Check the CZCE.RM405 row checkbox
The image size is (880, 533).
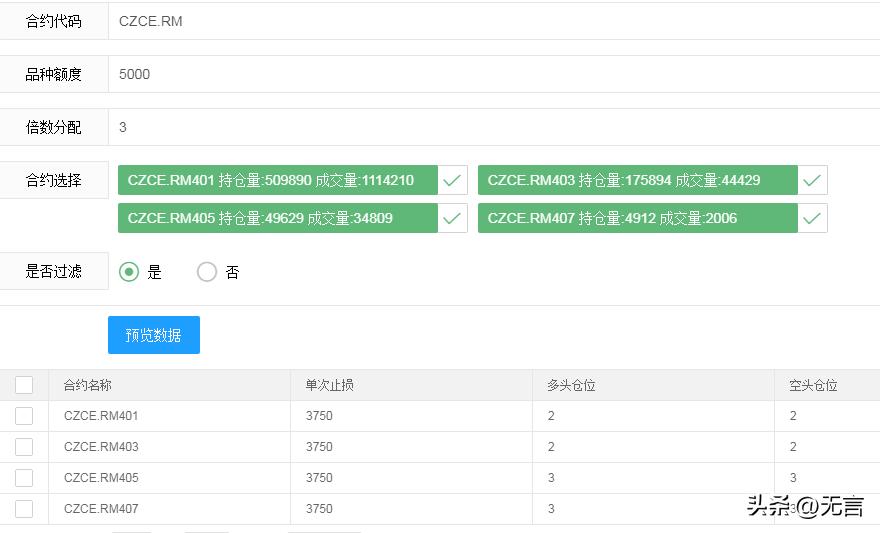[x=24, y=478]
